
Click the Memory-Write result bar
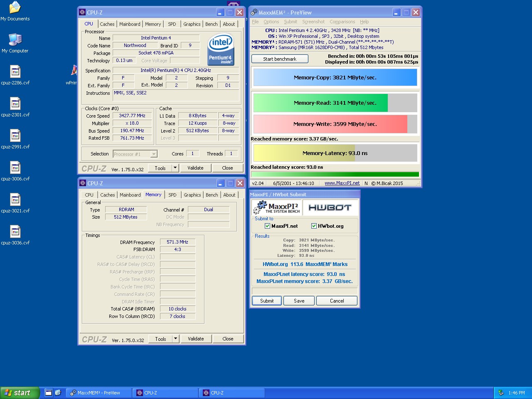click(335, 124)
